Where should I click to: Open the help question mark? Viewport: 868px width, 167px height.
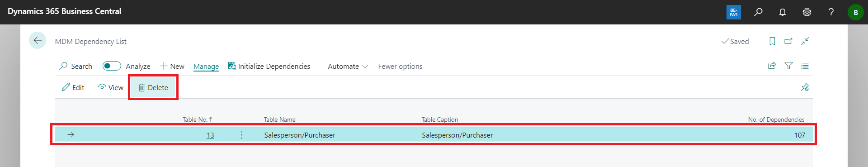(x=831, y=12)
